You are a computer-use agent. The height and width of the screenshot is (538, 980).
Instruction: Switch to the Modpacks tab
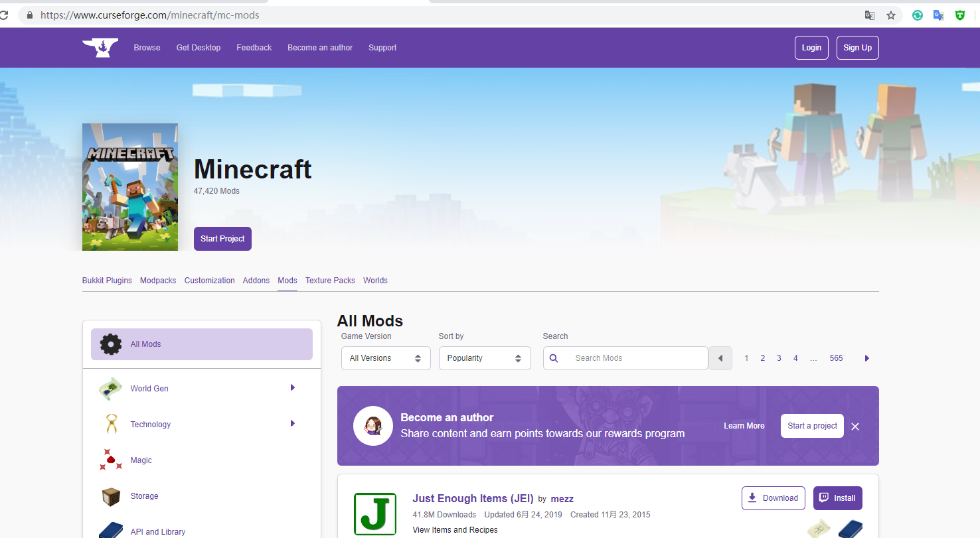click(x=158, y=281)
